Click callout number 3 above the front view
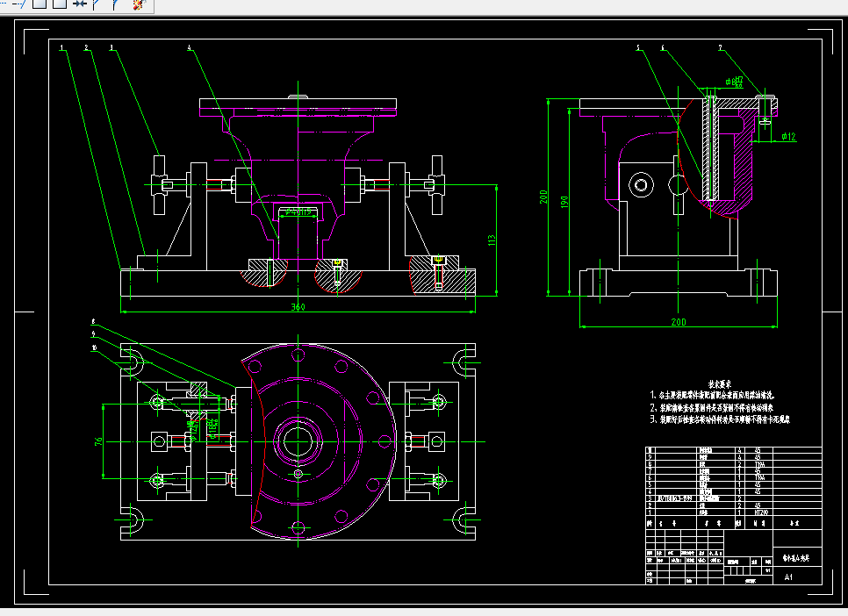848x616 pixels. (x=111, y=47)
